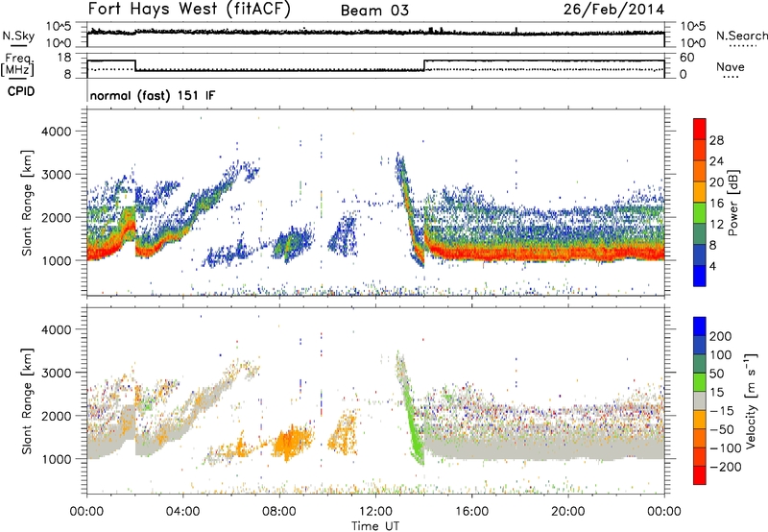Click the '-200' tick on velocity colorbar
This screenshot has width=768, height=532.
pos(726,467)
